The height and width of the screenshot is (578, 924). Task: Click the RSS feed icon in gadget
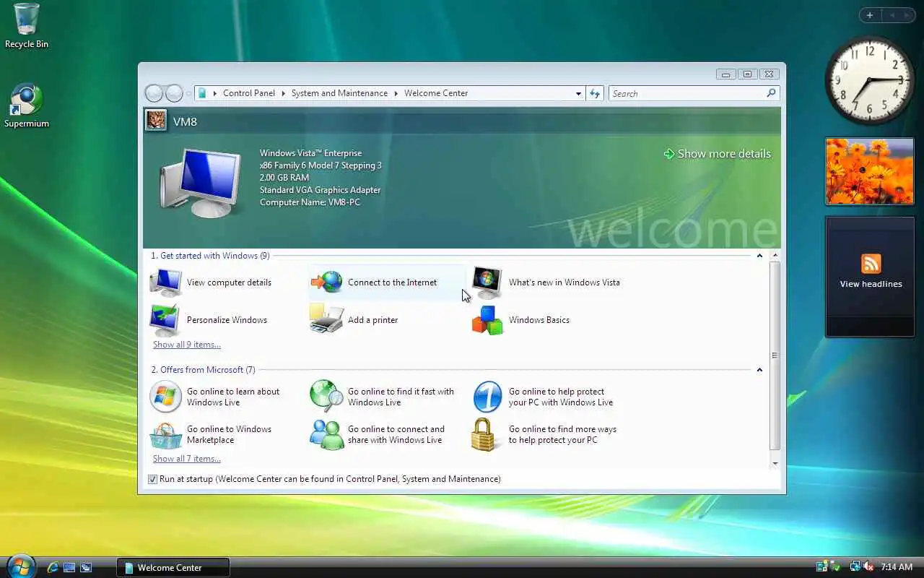(x=871, y=263)
